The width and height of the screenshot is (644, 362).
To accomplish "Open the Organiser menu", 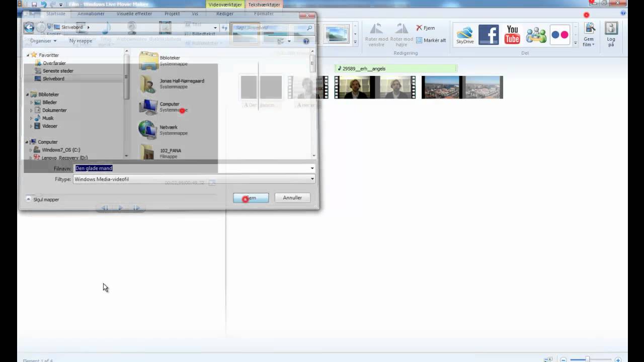I will pos(43,41).
